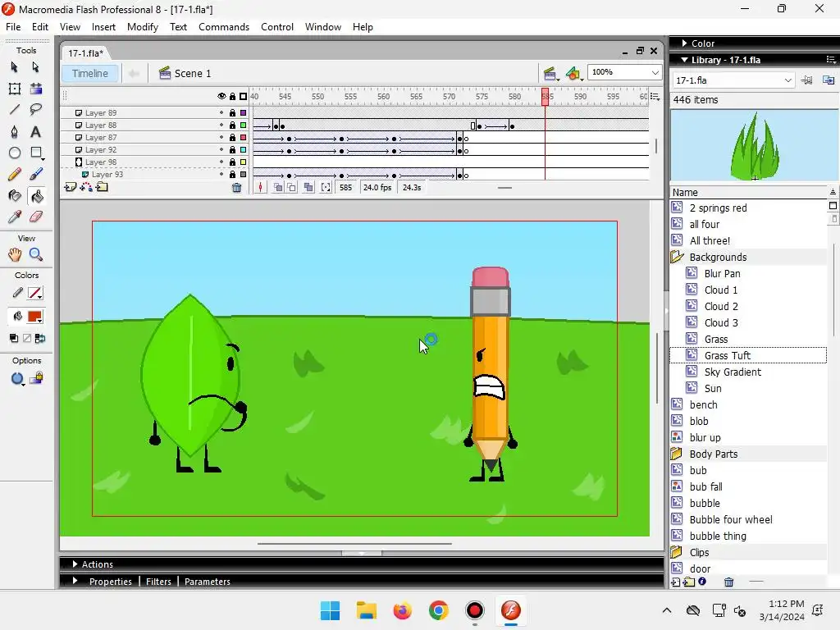Select the Eyedropper tool
Screen dimensions: 840x630
click(15, 217)
